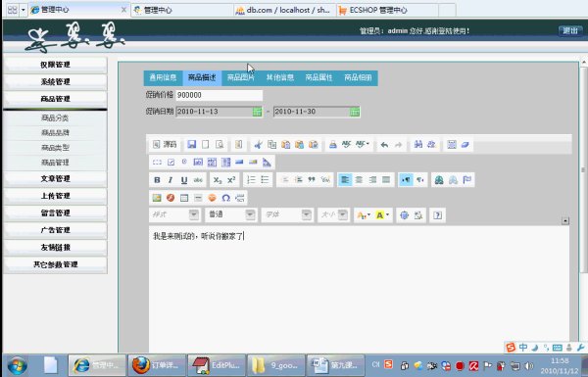Switch to the 商品图片 tab
The height and width of the screenshot is (377, 588).
point(241,77)
